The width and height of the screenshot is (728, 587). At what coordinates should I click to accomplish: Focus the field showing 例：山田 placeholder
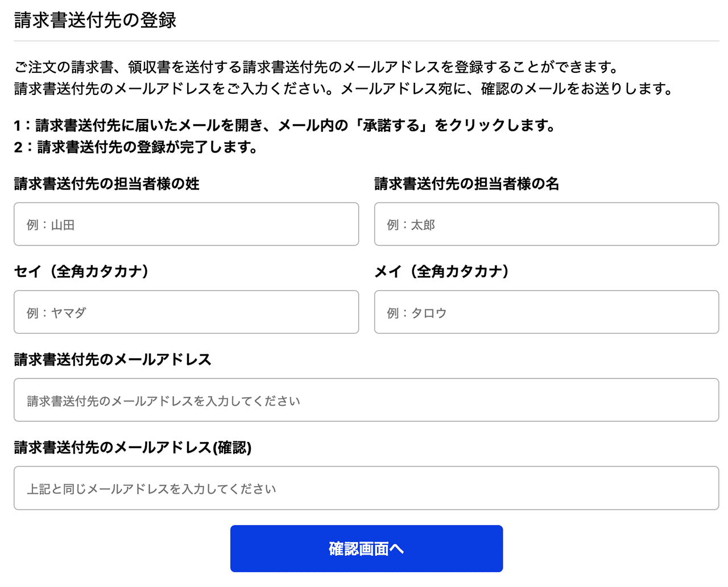(x=186, y=224)
